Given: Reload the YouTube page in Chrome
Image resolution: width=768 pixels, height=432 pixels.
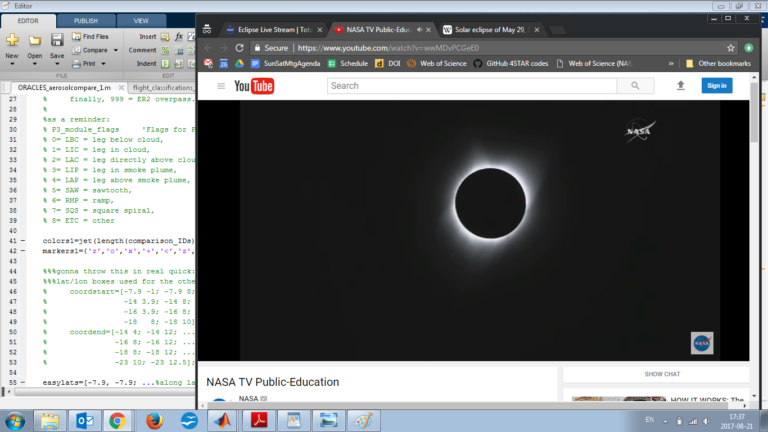Looking at the screenshot, I should pos(240,47).
